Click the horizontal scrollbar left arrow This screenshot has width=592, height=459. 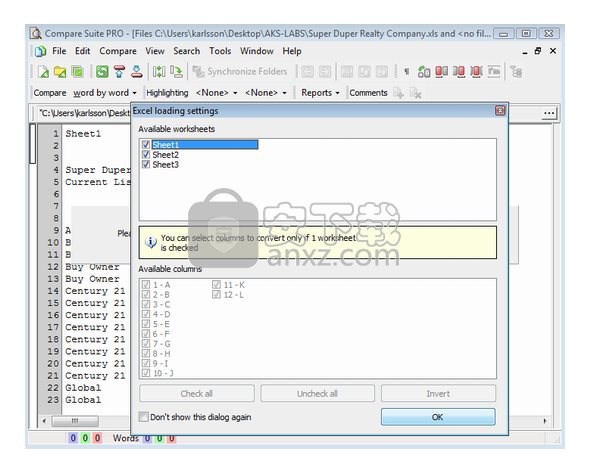44,421
